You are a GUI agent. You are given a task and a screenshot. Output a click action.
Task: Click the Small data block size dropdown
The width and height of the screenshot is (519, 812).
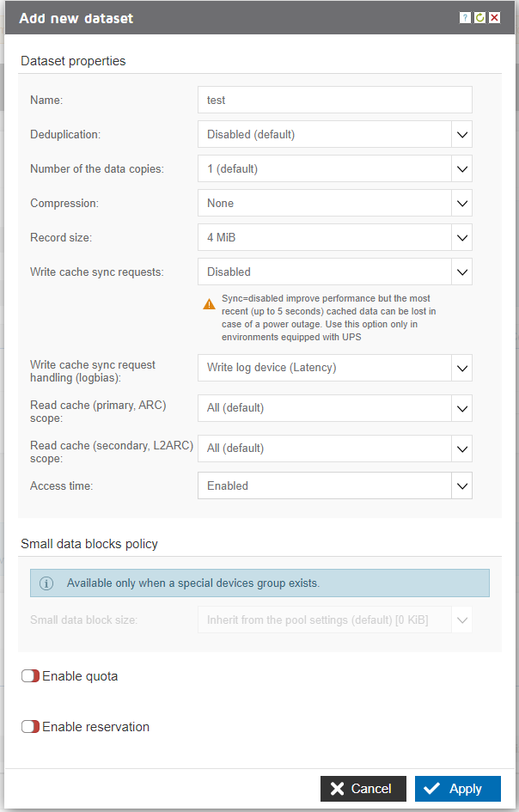pyautogui.click(x=334, y=620)
